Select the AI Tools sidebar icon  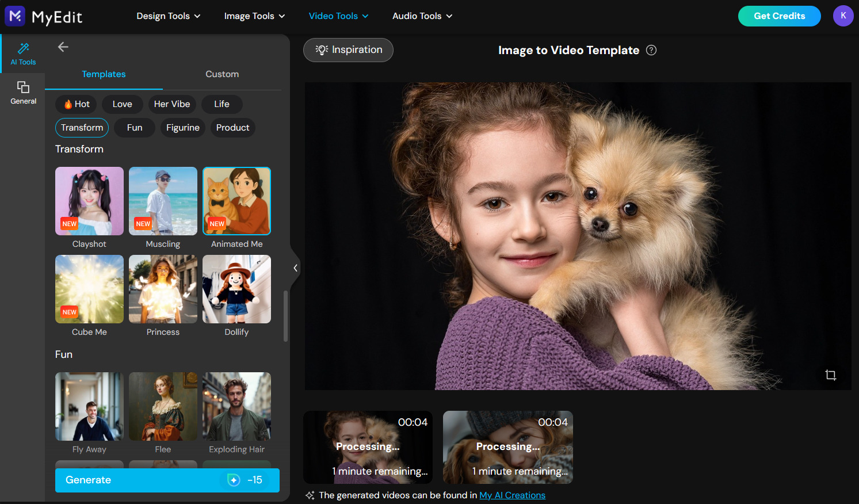coord(23,53)
